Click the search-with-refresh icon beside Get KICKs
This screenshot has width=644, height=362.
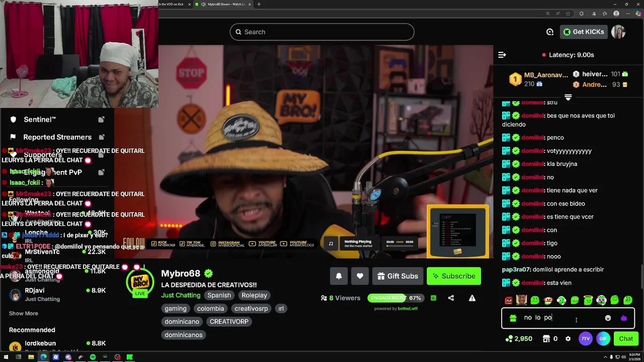(x=550, y=32)
